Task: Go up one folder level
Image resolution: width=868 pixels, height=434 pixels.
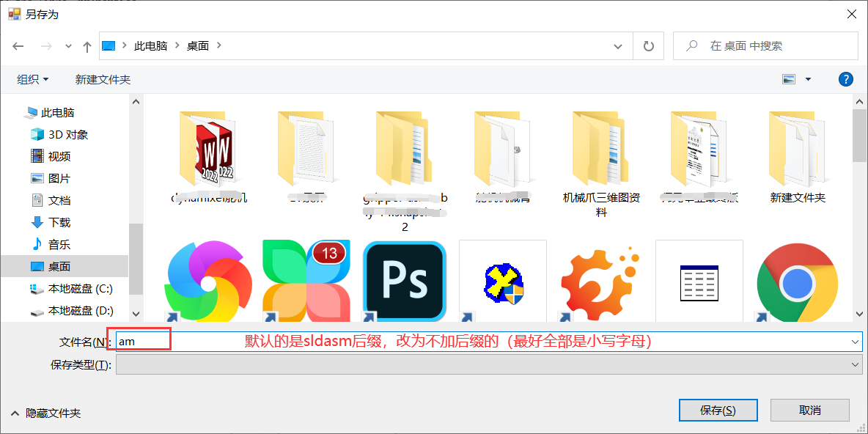Action: tap(87, 46)
